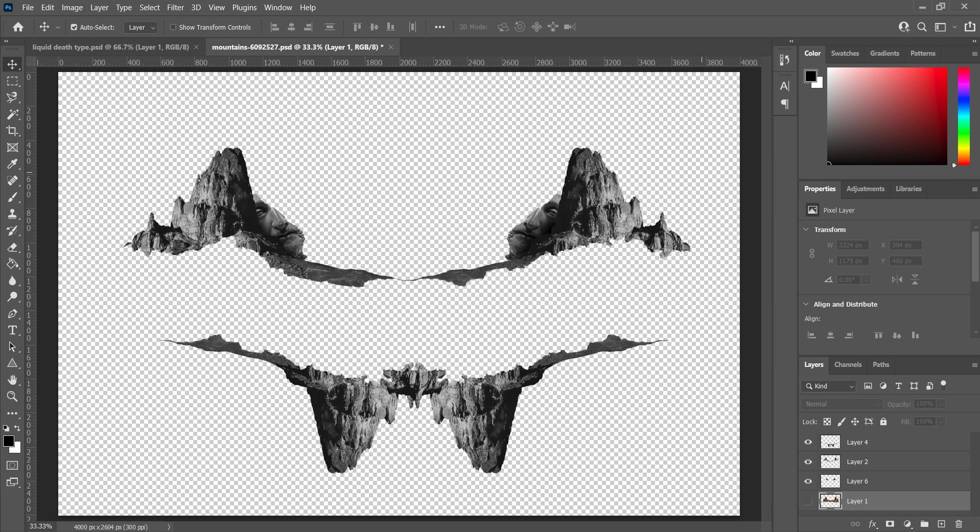Open the Plugins menu
Screen dimensions: 980x532
coord(244,8)
